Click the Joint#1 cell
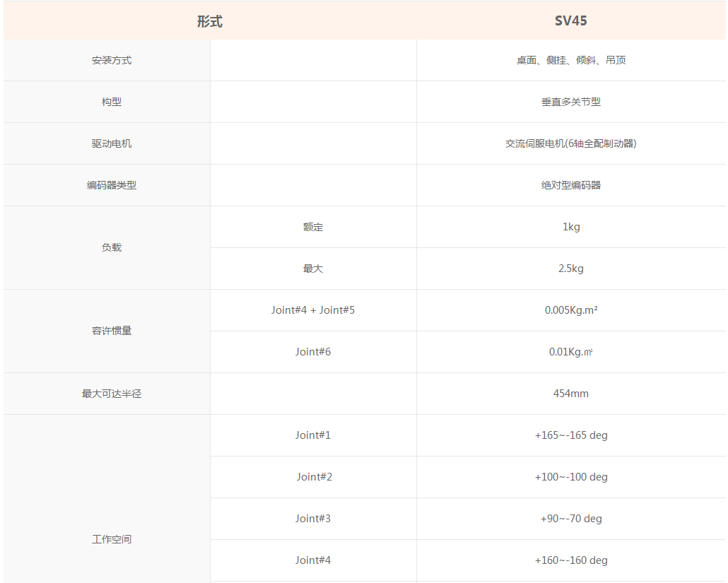Image resolution: width=728 pixels, height=583 pixels. coord(313,435)
